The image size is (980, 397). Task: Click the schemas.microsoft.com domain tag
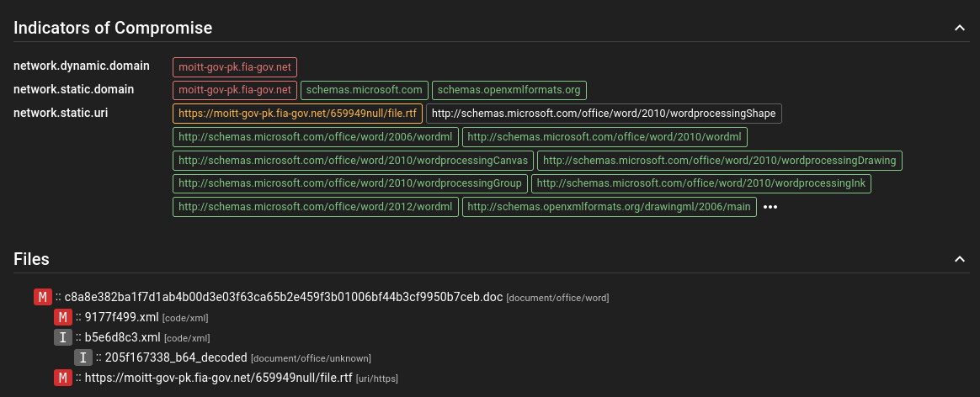(365, 90)
